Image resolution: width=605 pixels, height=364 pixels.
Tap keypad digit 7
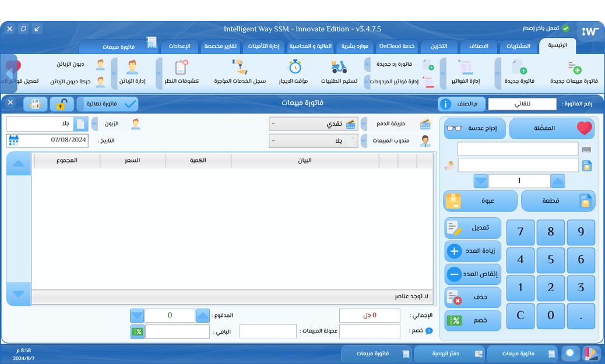coord(520,232)
